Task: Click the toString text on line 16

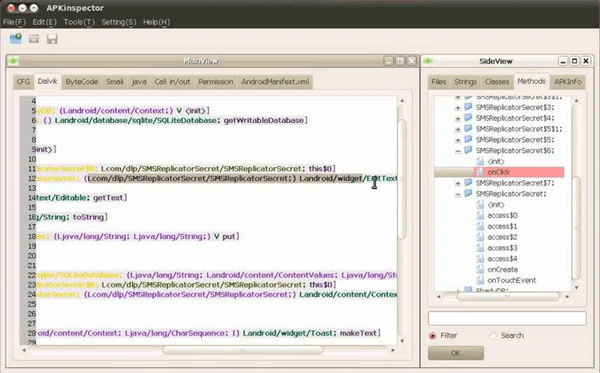Action: [x=88, y=217]
